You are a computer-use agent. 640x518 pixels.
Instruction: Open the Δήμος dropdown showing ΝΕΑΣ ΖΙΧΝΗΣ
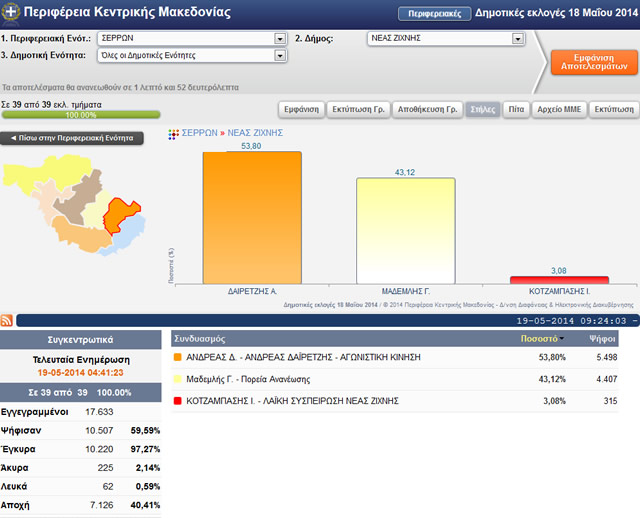click(x=517, y=39)
